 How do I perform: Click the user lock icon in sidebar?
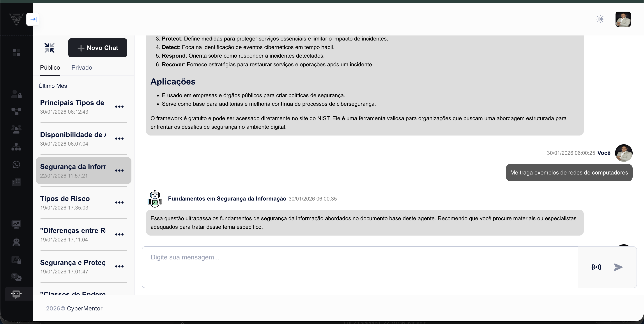tap(16, 94)
